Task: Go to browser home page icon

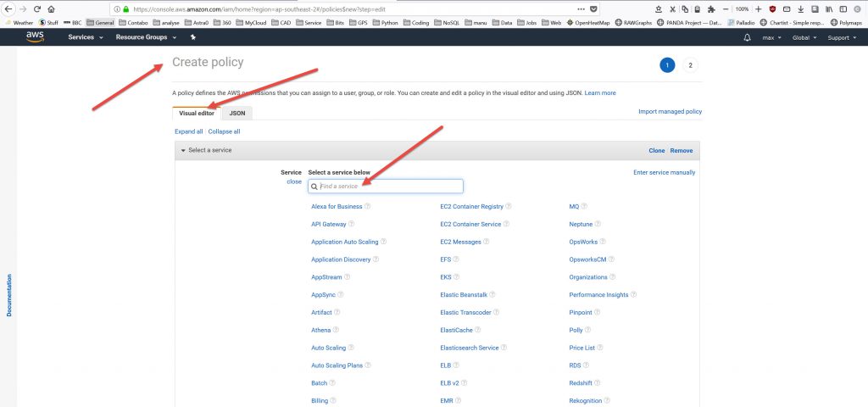Action: point(52,8)
